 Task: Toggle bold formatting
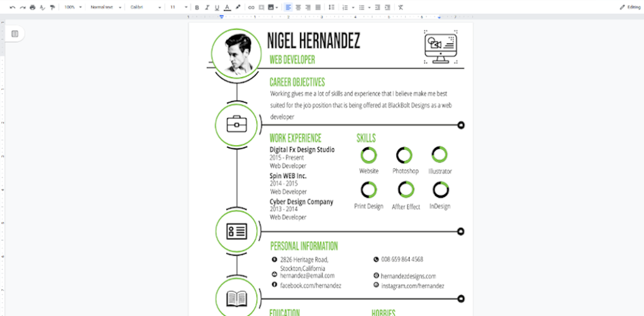tap(197, 8)
